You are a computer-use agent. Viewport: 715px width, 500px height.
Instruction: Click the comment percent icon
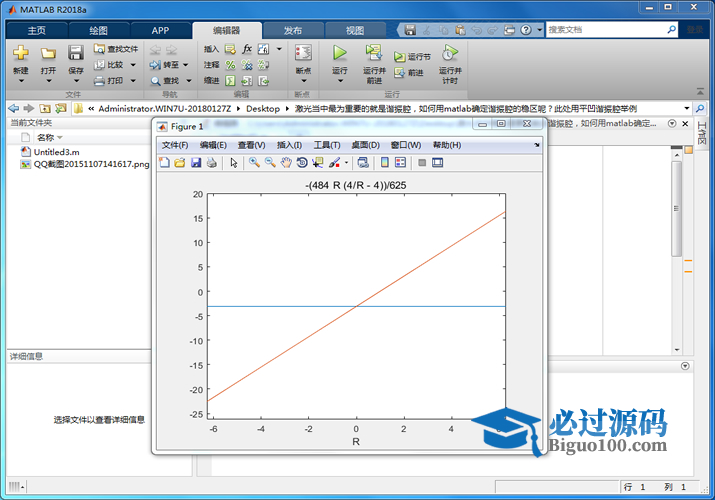coord(231,65)
